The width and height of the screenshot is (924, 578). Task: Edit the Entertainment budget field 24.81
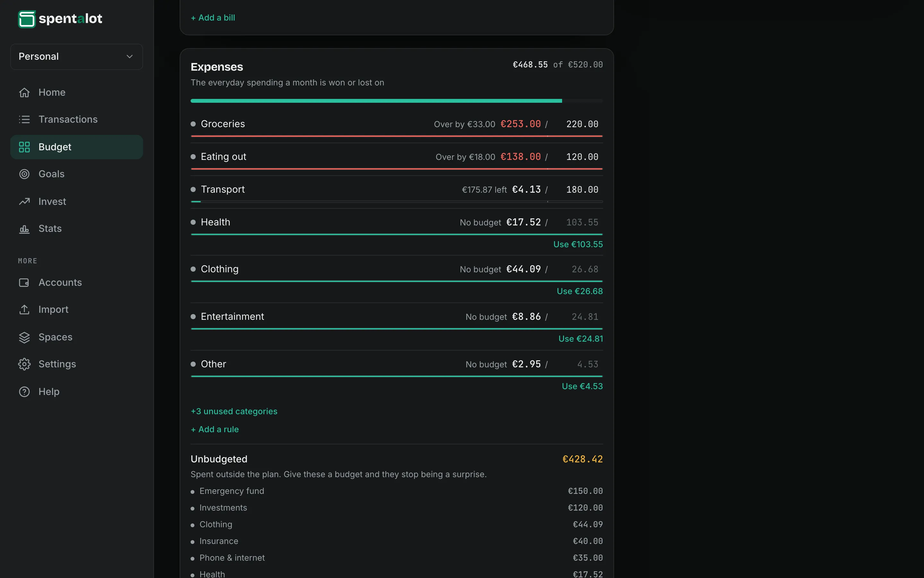(577, 317)
